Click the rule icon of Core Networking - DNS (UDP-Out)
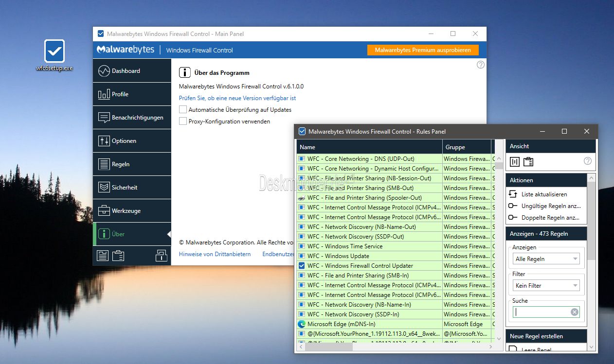 302,159
